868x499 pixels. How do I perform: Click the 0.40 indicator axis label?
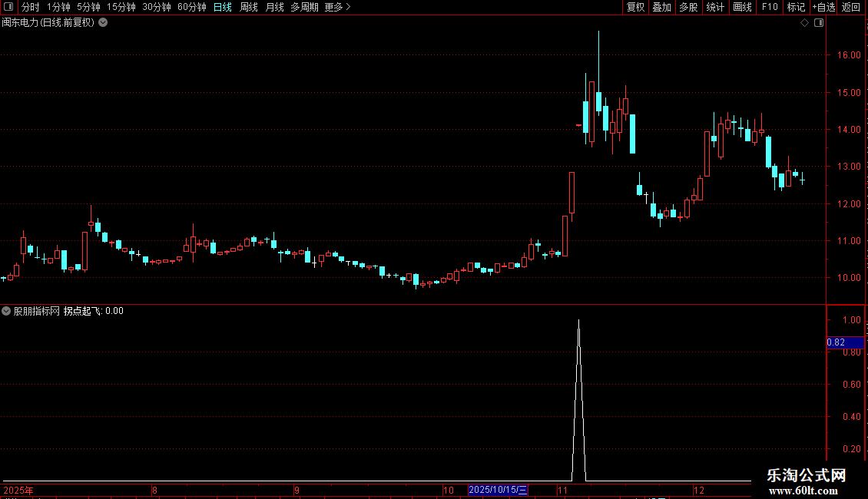[851, 416]
